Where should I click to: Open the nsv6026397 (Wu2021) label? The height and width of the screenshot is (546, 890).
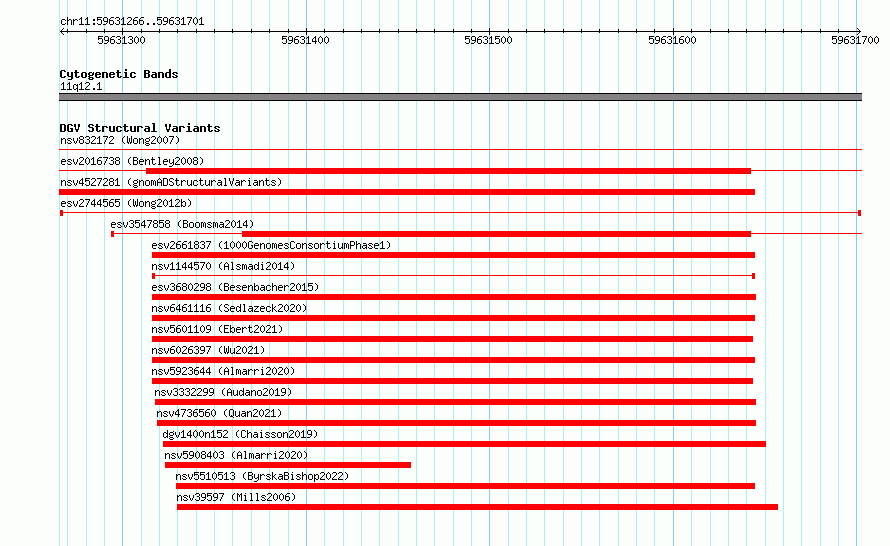(208, 350)
